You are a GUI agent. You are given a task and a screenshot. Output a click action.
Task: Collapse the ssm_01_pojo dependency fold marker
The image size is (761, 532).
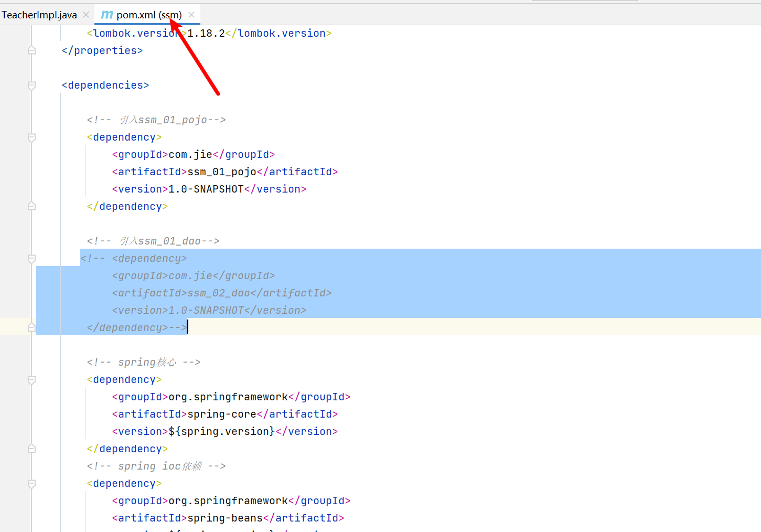[31, 137]
